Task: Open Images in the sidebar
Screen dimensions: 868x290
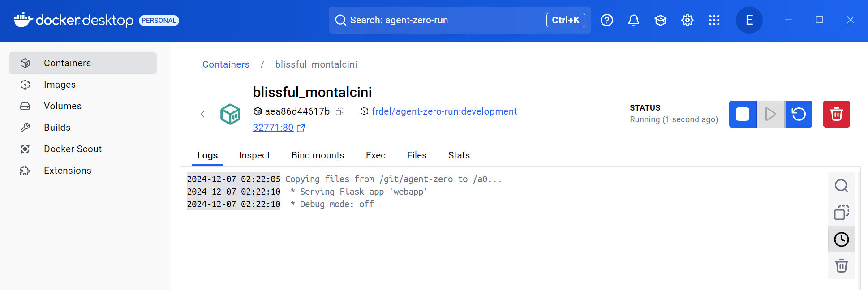Action: coord(60,85)
